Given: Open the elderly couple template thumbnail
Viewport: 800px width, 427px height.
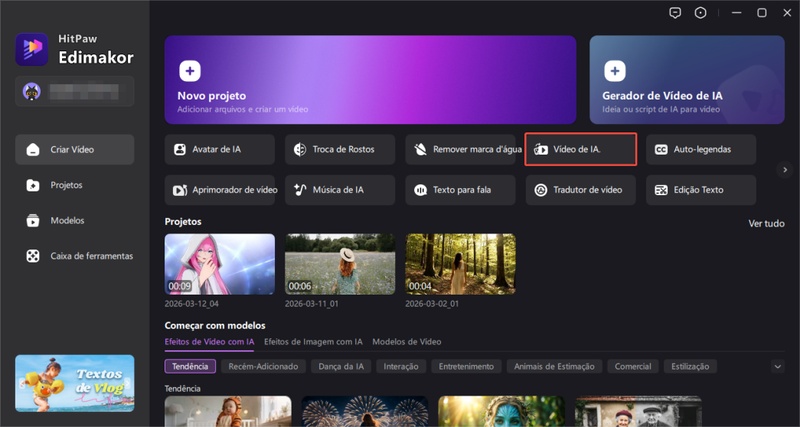Looking at the screenshot, I should (638, 412).
